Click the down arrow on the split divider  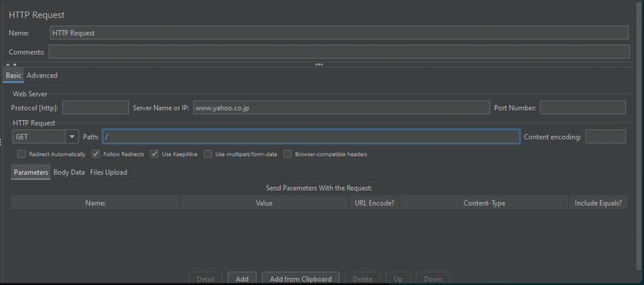point(14,64)
